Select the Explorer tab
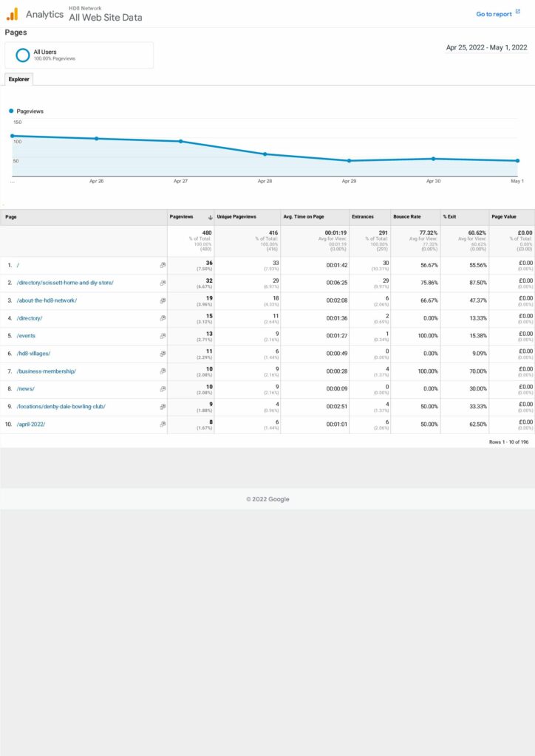The width and height of the screenshot is (535, 756). [18, 79]
